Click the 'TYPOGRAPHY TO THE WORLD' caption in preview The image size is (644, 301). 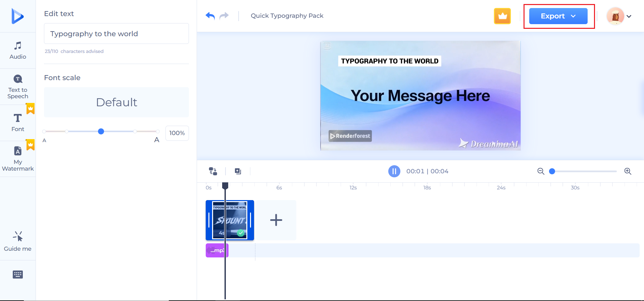coord(390,61)
